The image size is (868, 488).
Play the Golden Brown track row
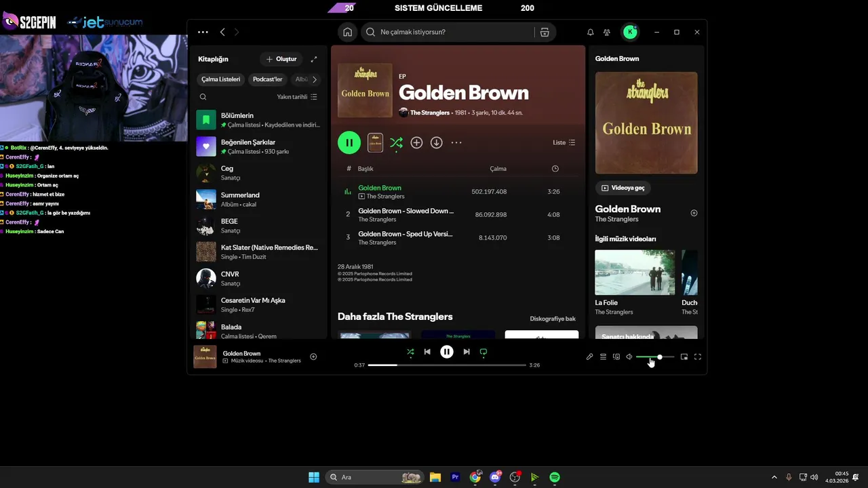point(458,192)
